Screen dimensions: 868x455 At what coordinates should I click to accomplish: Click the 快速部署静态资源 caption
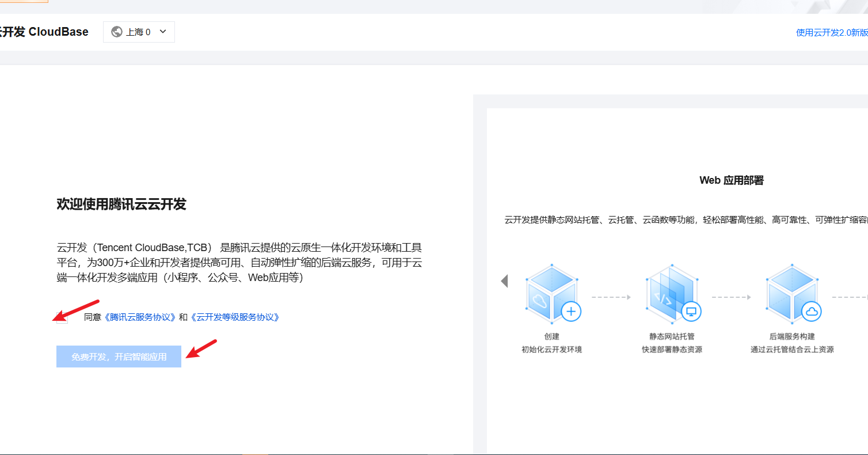pyautogui.click(x=672, y=350)
